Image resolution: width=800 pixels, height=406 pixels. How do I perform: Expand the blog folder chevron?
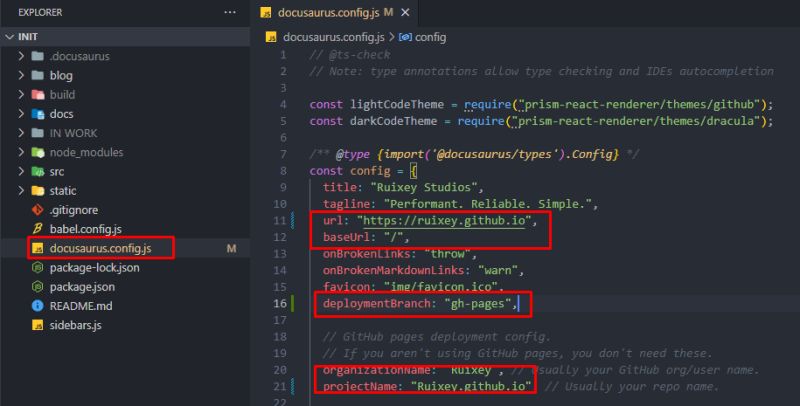click(21, 75)
